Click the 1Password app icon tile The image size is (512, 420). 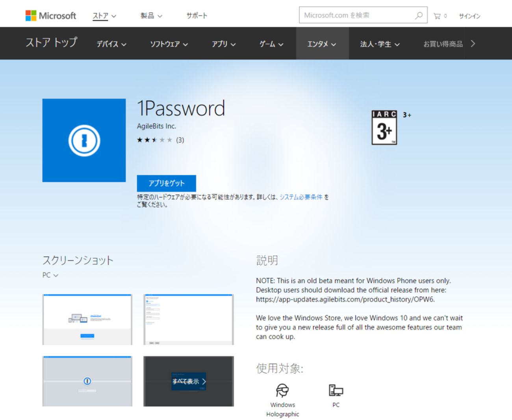click(84, 140)
